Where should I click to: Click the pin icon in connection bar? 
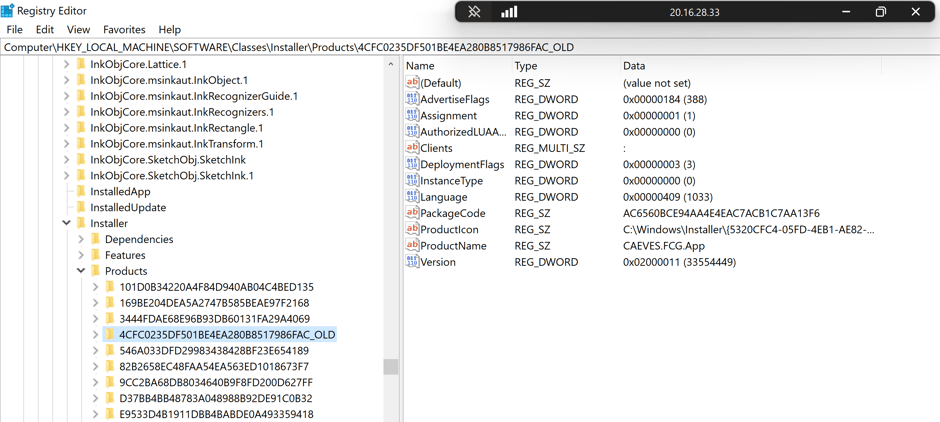475,12
